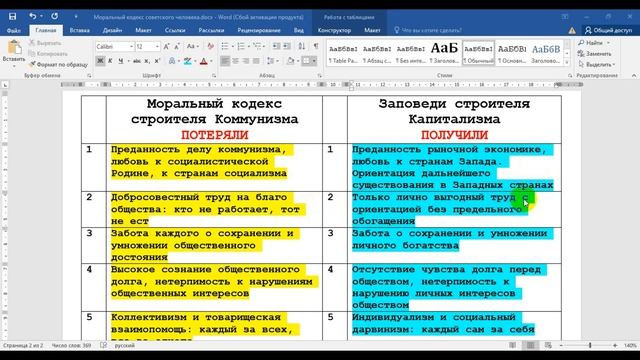Expand the multilevel list dropdown
This screenshot has width=640, height=360.
click(x=265, y=47)
